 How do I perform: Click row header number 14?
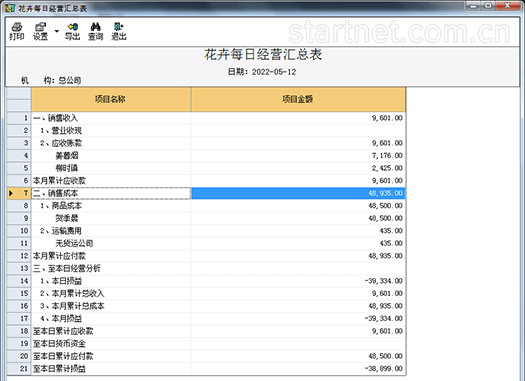(x=19, y=281)
